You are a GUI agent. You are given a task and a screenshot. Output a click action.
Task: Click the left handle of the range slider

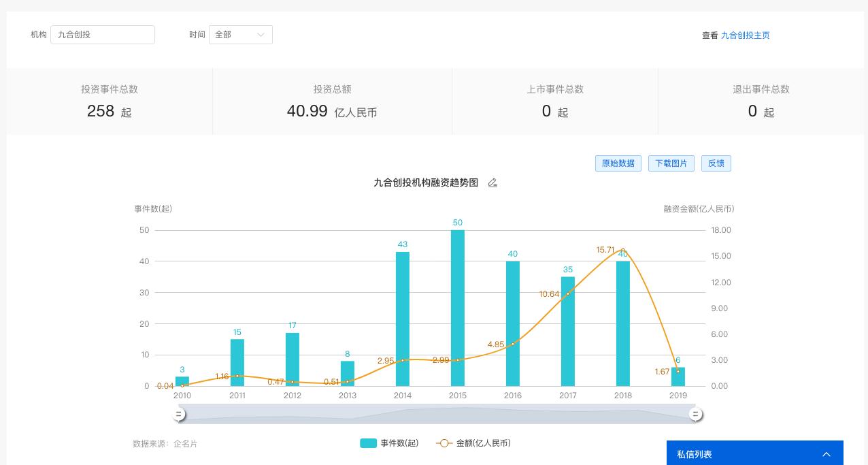(179, 414)
